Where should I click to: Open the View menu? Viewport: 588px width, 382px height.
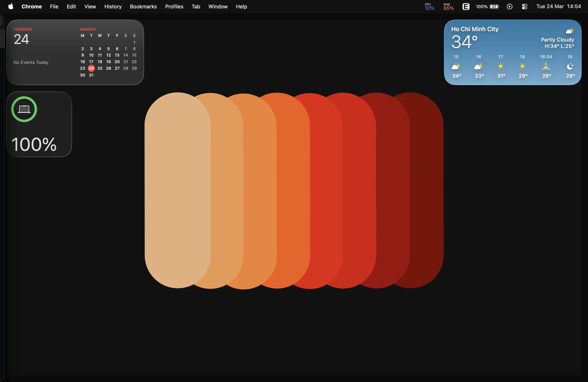[90, 6]
